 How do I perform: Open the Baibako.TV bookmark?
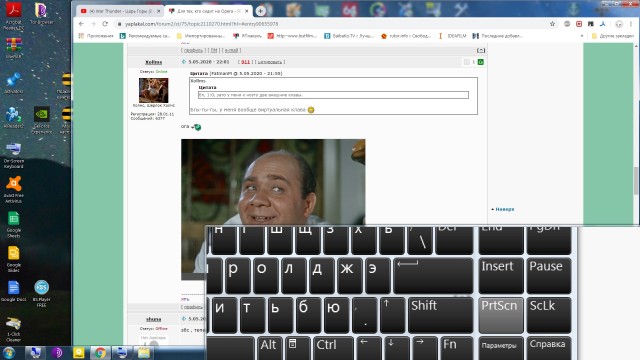pyautogui.click(x=349, y=36)
